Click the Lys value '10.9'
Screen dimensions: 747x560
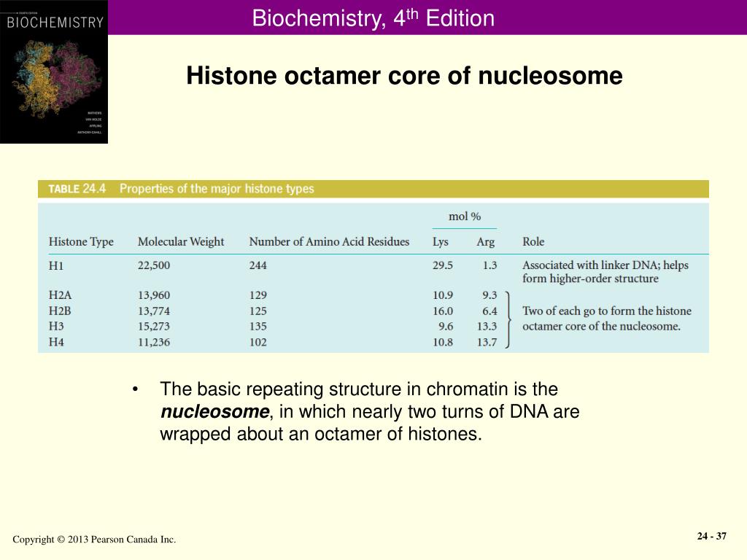point(443,295)
